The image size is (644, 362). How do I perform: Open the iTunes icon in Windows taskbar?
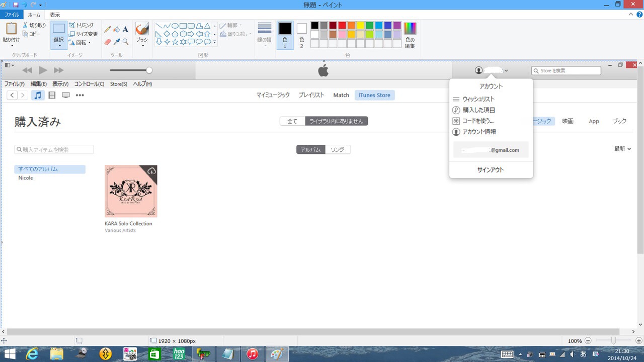point(253,354)
